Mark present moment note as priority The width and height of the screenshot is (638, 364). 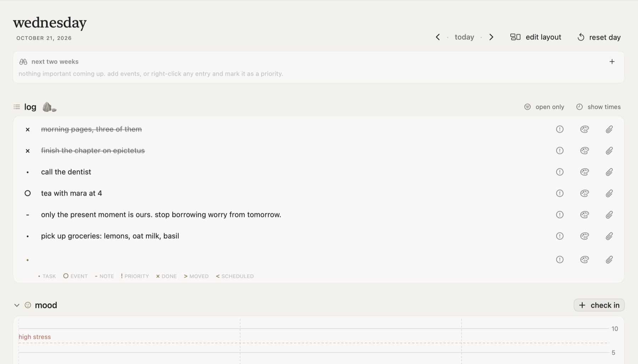point(560,214)
